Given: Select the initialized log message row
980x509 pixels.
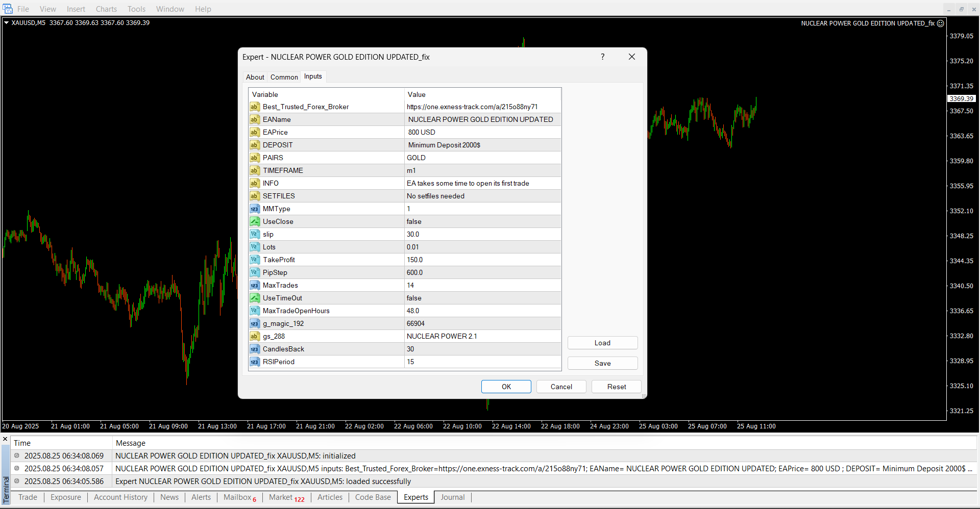Looking at the screenshot, I should pos(235,456).
